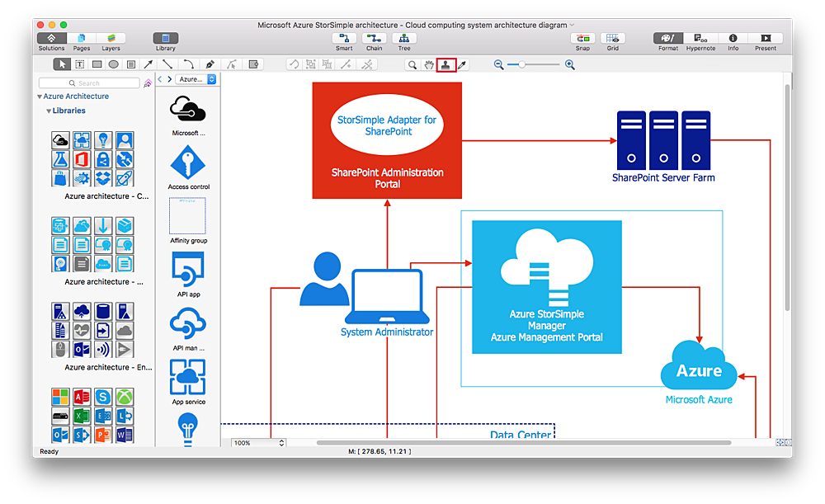Image resolution: width=825 pixels, height=504 pixels.
Task: Click inside the library Search field
Action: [91, 82]
